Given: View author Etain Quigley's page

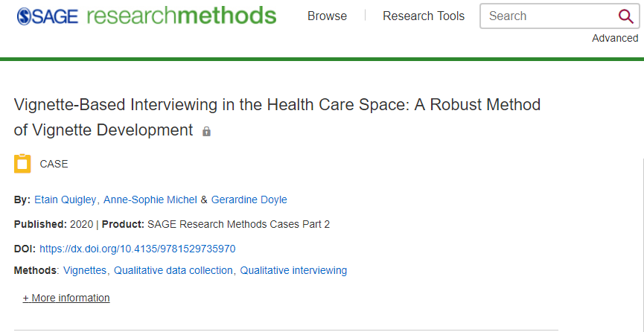Looking at the screenshot, I should pyautogui.click(x=66, y=199).
